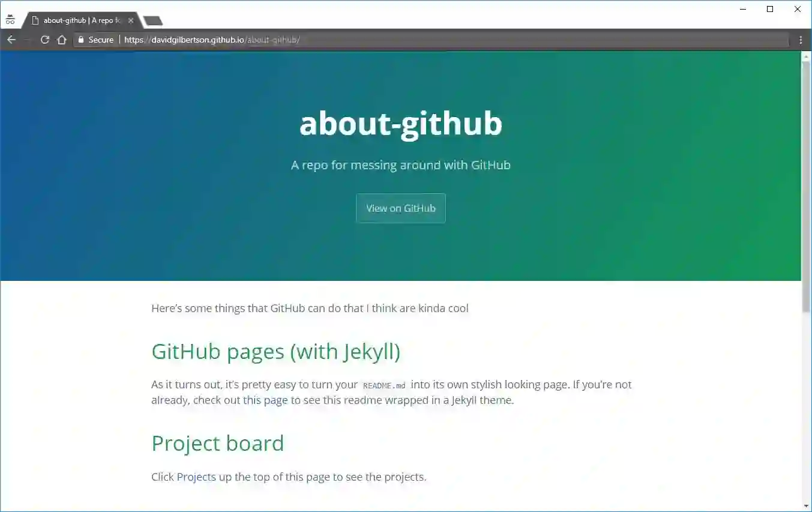Screen dimensions: 812x512
Task: Click the View on GitHub button
Action: pyautogui.click(x=401, y=208)
